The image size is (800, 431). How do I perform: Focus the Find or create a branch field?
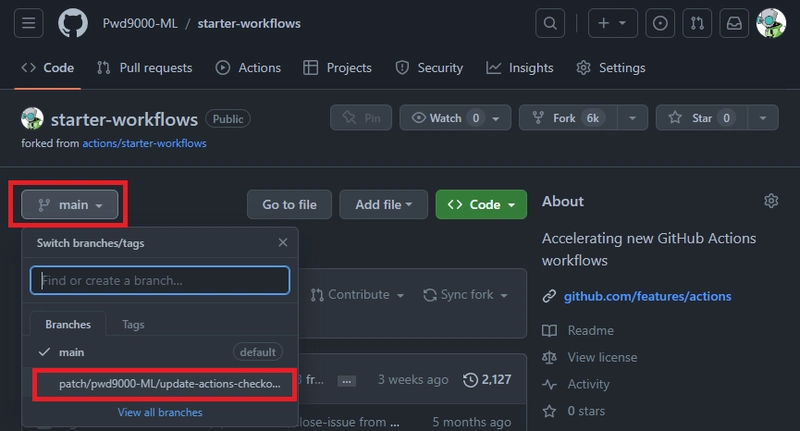click(x=160, y=281)
